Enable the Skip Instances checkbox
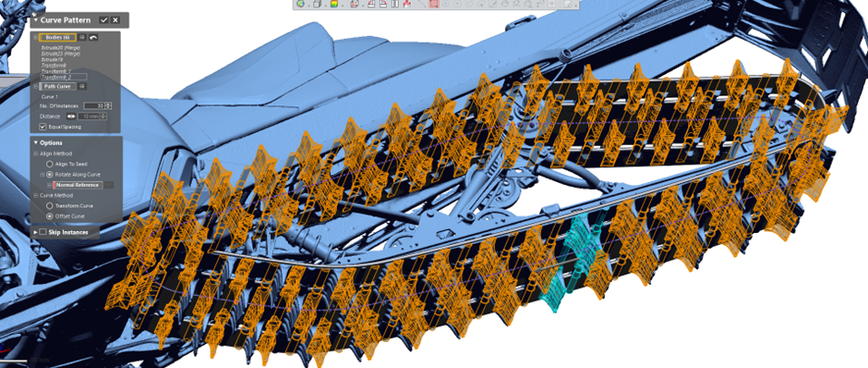Viewport: 868px width, 368px height. coord(42,232)
